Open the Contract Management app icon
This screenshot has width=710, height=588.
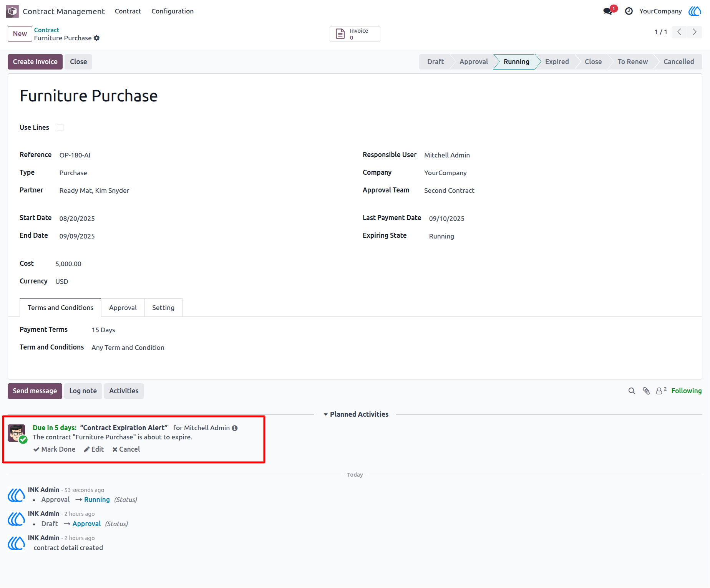12,11
